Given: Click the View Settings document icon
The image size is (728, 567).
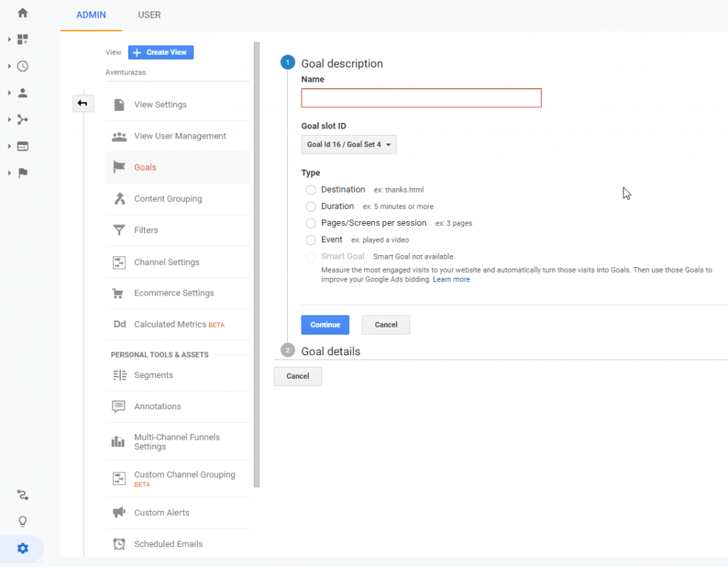Looking at the screenshot, I should [119, 104].
